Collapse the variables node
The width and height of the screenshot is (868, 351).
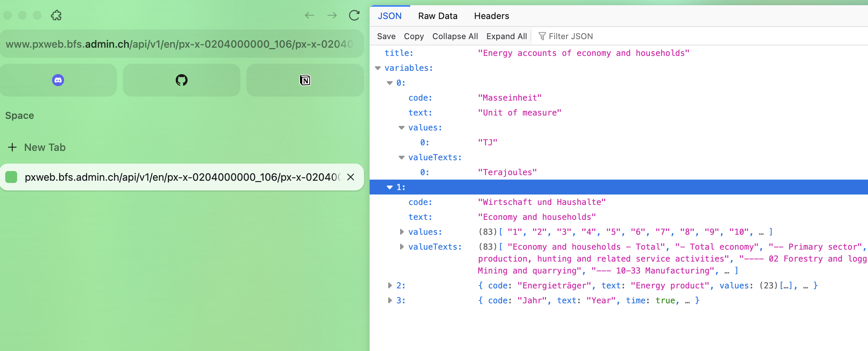[378, 68]
